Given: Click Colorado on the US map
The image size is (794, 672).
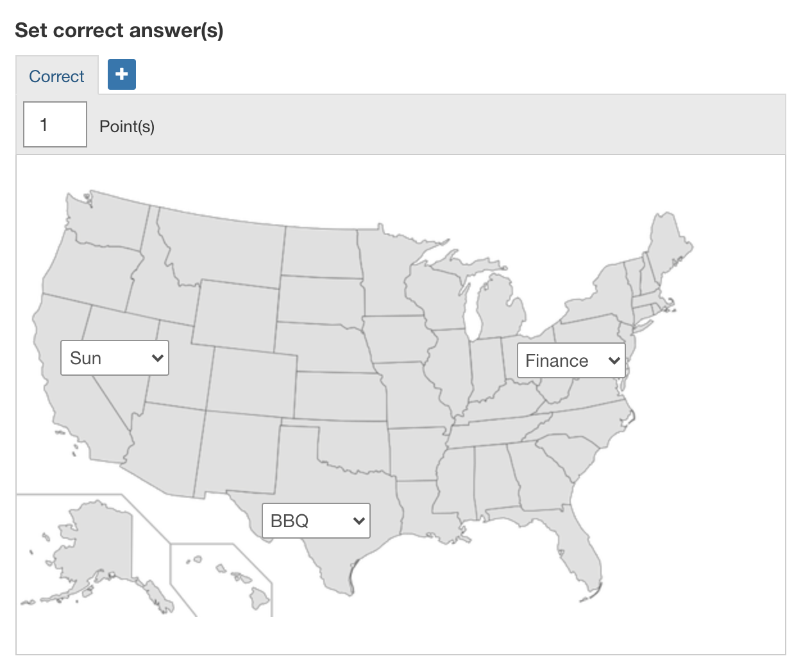Looking at the screenshot, I should pos(252,382).
